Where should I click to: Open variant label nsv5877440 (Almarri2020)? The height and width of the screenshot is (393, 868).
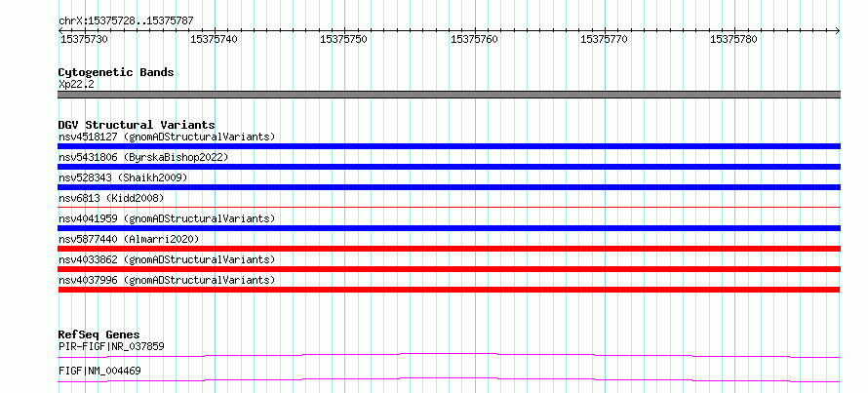(x=129, y=239)
